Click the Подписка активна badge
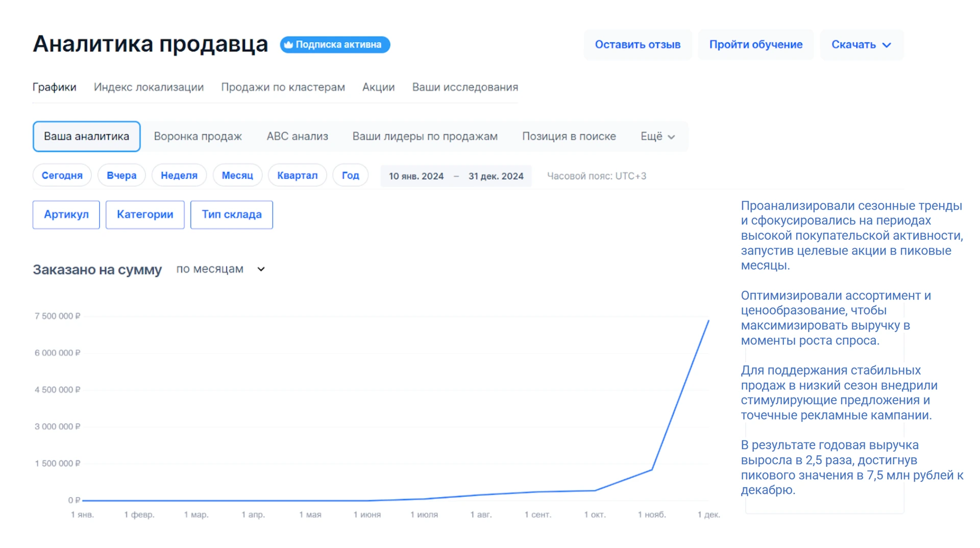This screenshot has width=980, height=548. point(335,45)
